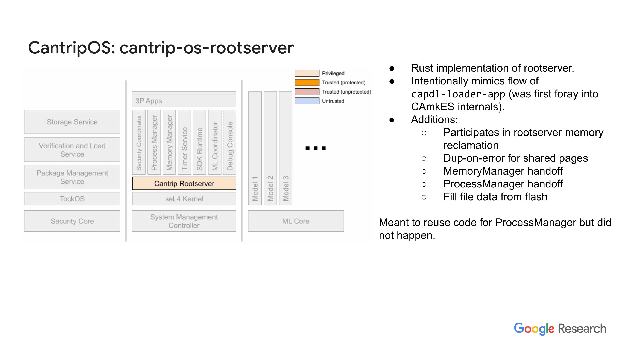644x362 pixels.
Task: Click the slide title 'CantripOS: cantrip-os-rootserver'
Action: (x=161, y=48)
